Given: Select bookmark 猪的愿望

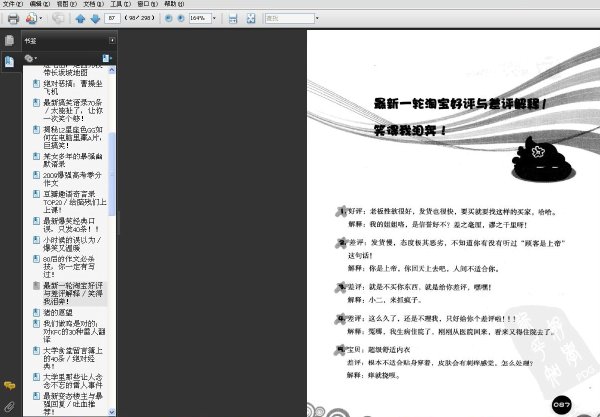Looking at the screenshot, I should (58, 313).
